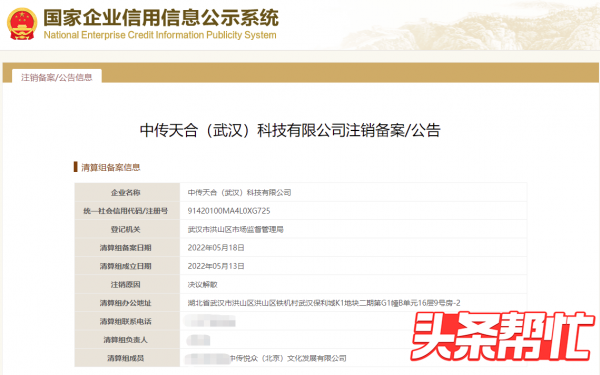Select 决议解散 value
600x375 pixels.
coord(202,285)
